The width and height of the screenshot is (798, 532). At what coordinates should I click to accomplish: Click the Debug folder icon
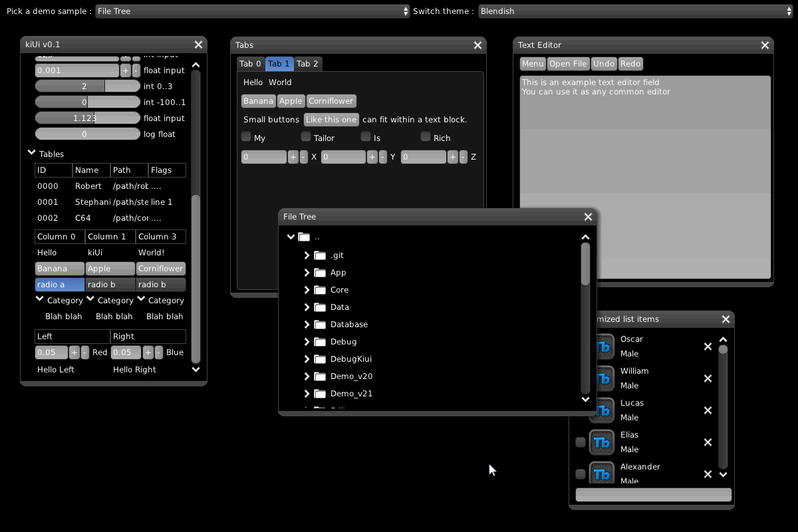[320, 342]
